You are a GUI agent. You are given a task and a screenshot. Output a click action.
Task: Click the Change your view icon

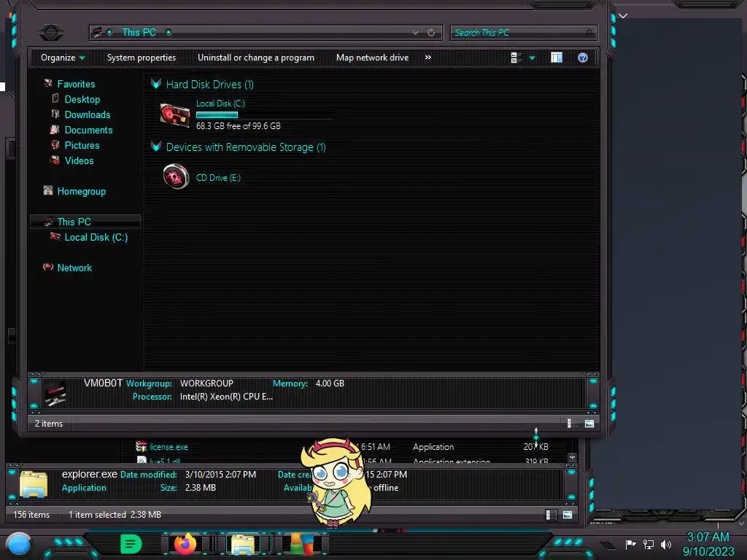(516, 58)
